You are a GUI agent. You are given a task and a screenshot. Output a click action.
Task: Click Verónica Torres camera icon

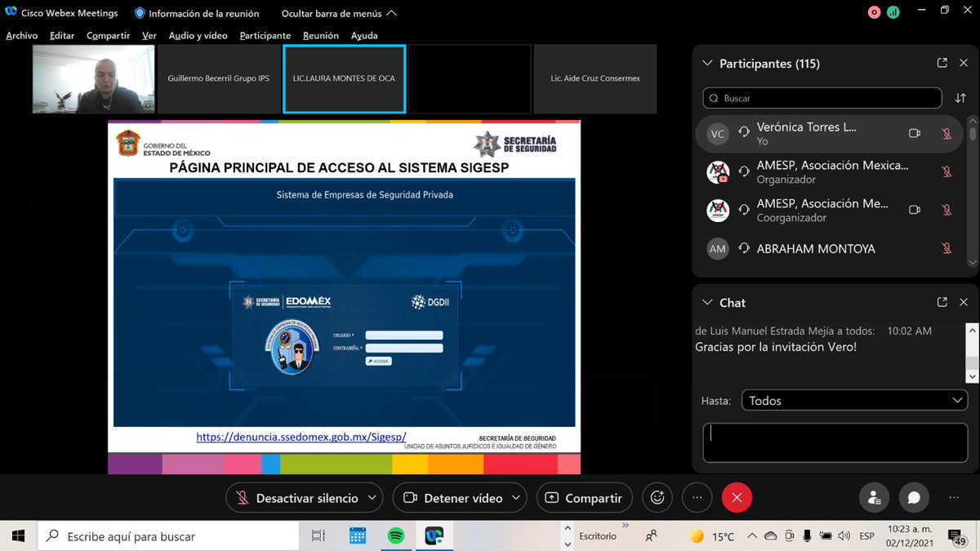915,134
